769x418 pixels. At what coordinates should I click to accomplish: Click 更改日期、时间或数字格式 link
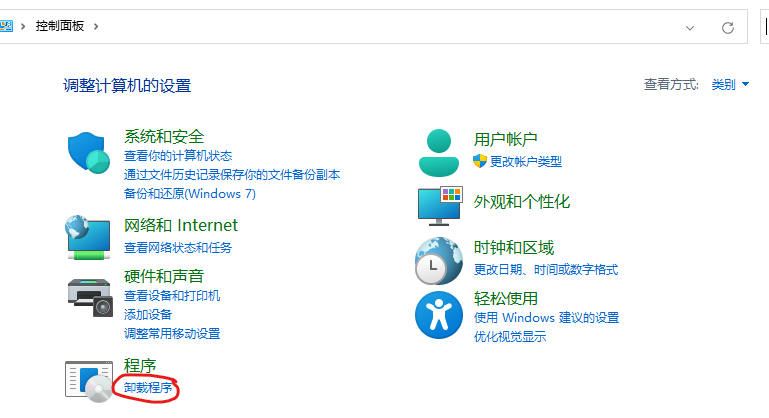(x=546, y=269)
